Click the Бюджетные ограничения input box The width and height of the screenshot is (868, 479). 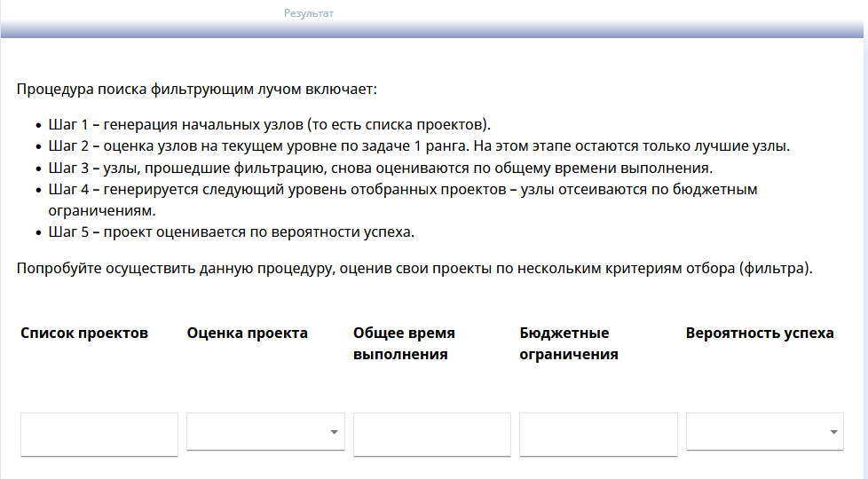click(x=598, y=434)
